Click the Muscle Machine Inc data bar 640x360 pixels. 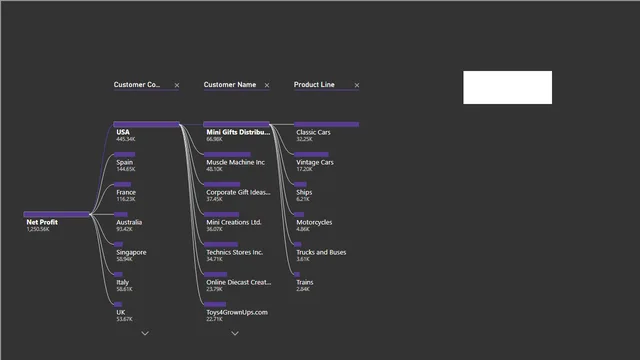pos(227,154)
